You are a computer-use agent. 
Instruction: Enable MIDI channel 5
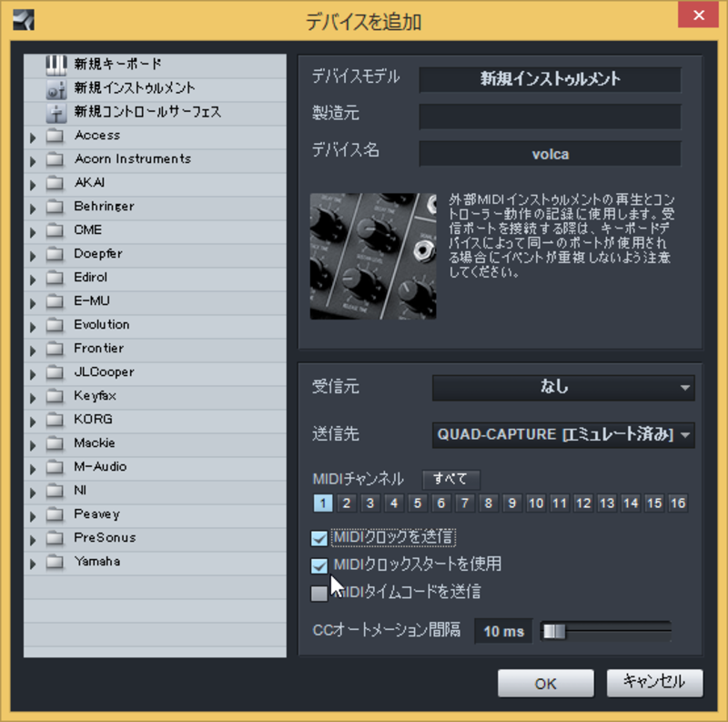[x=418, y=503]
